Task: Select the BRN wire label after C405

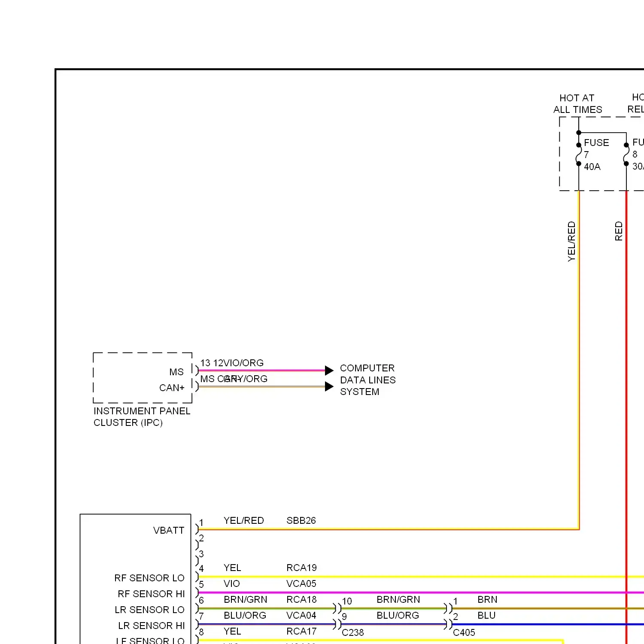Action: pos(487,599)
